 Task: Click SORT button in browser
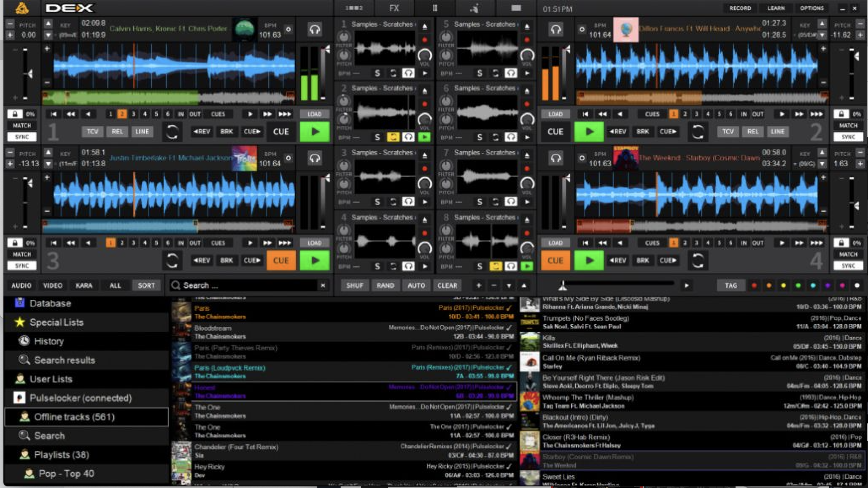pos(146,285)
